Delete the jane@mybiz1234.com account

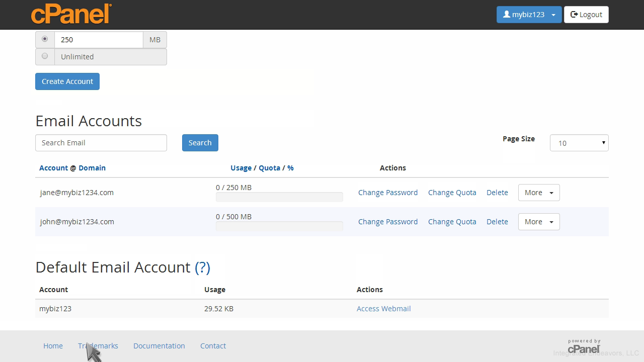[497, 193]
